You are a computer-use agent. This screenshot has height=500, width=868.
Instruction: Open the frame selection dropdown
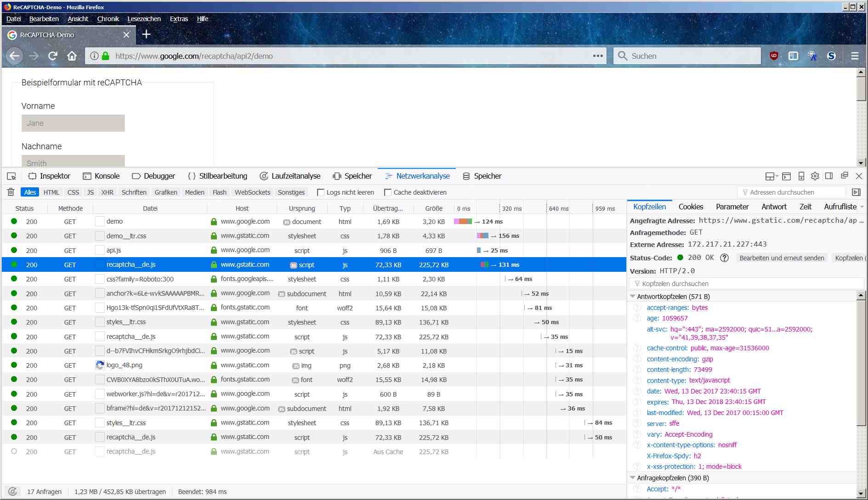772,176
